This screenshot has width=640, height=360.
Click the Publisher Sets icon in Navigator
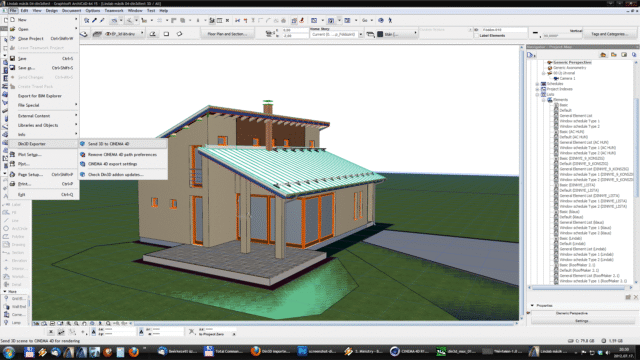tap(634, 55)
